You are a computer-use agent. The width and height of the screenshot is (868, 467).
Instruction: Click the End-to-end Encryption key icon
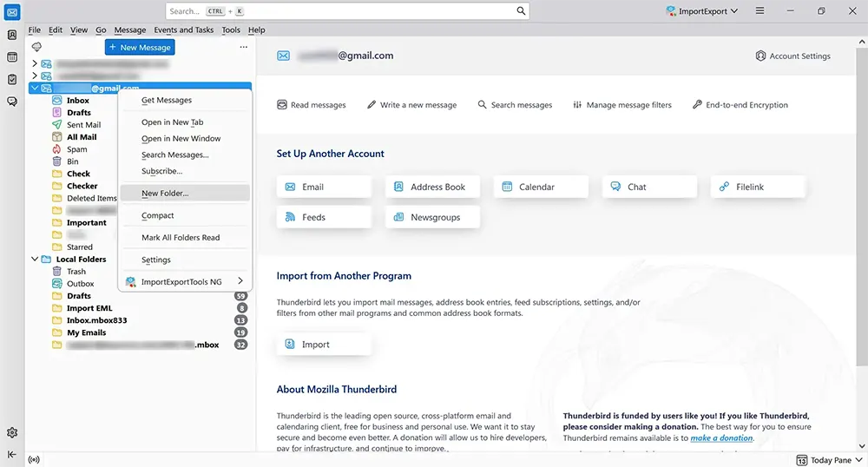(x=697, y=104)
